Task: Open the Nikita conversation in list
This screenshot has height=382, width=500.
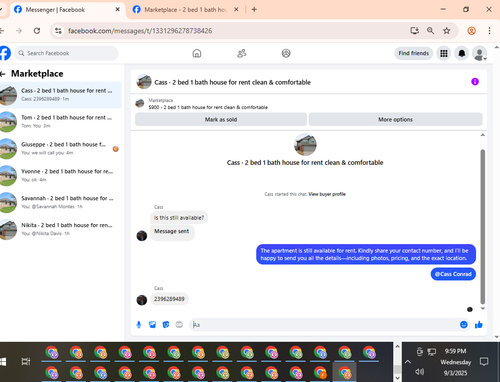Action: pos(60,229)
